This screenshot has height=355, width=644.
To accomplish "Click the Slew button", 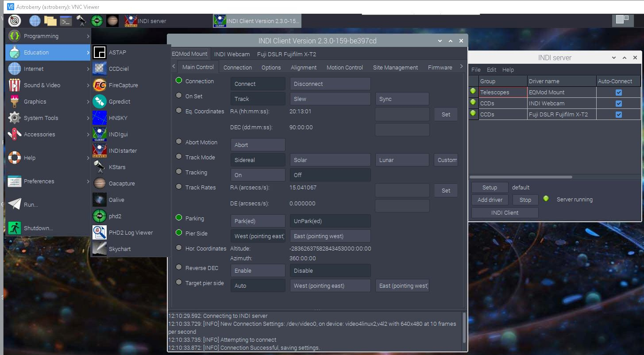I will (x=330, y=99).
